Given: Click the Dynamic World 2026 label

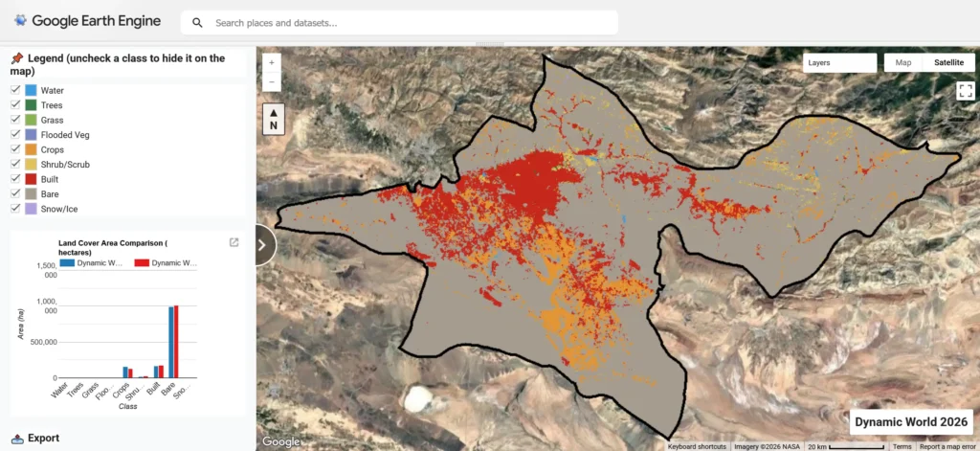Looking at the screenshot, I should [911, 422].
